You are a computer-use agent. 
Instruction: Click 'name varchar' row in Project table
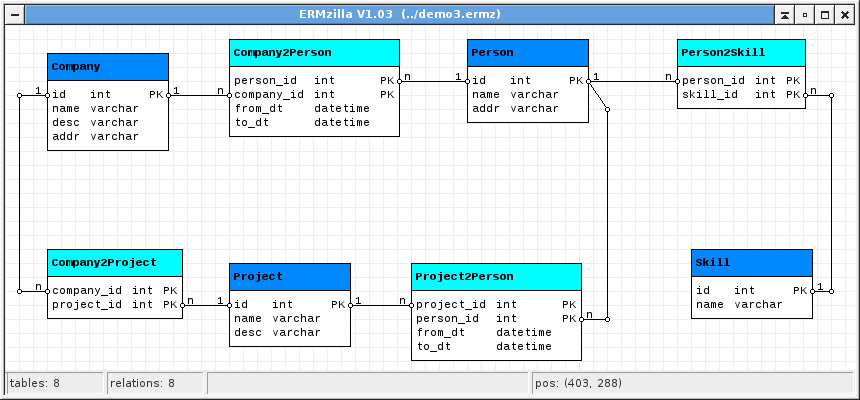pyautogui.click(x=290, y=319)
